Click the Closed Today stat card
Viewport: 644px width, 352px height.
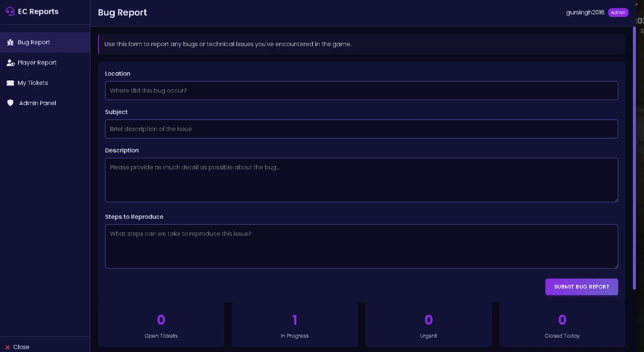(562, 325)
